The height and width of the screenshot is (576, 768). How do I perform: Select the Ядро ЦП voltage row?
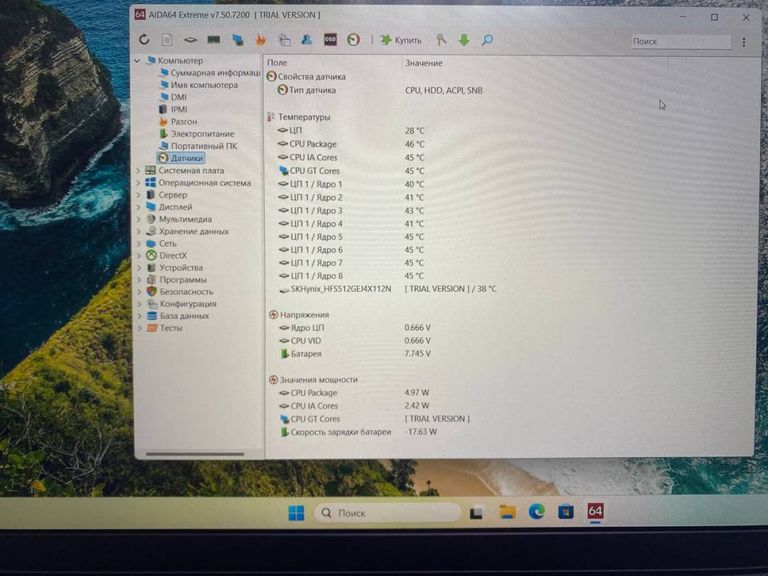[355, 328]
